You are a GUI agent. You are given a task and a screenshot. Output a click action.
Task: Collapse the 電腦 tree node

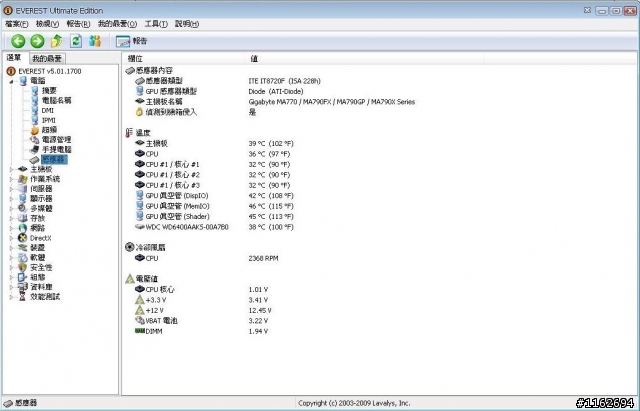[x=11, y=81]
